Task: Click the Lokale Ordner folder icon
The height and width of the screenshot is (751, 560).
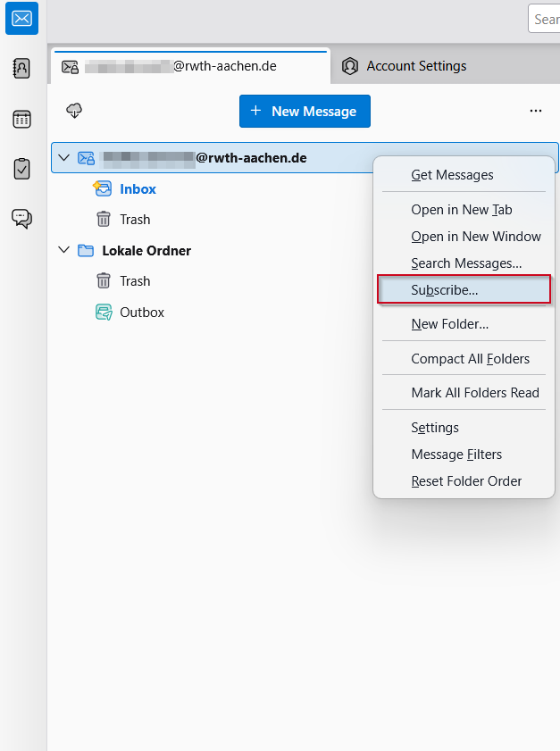Action: [x=86, y=251]
